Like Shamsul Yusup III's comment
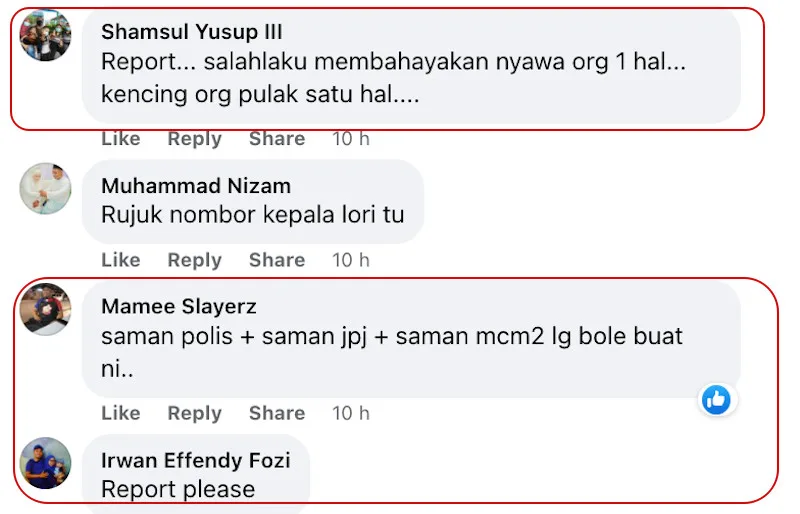The height and width of the screenshot is (514, 800). (121, 139)
